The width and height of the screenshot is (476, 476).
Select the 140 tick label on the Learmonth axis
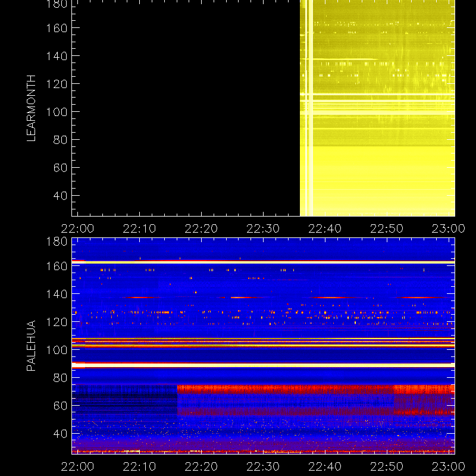click(57, 56)
